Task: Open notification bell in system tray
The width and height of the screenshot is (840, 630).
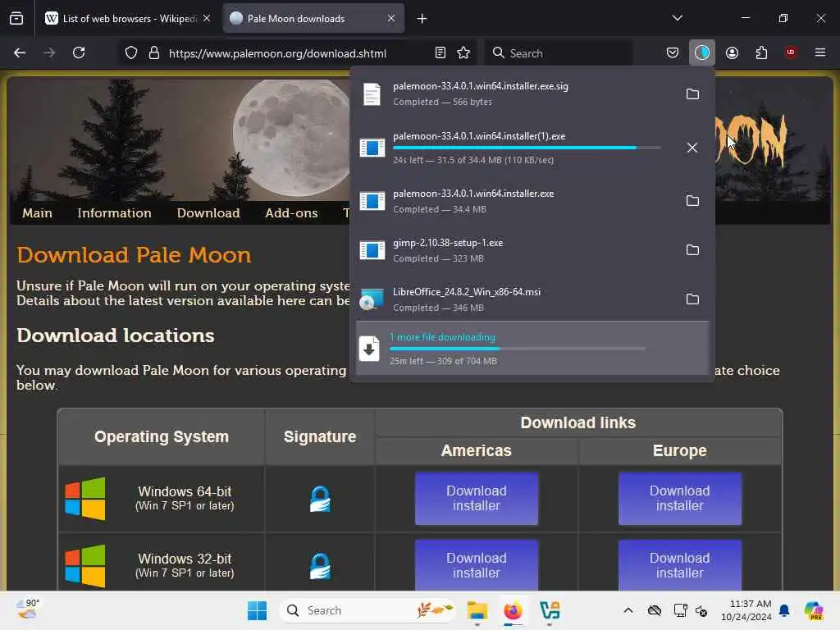Action: (x=784, y=610)
